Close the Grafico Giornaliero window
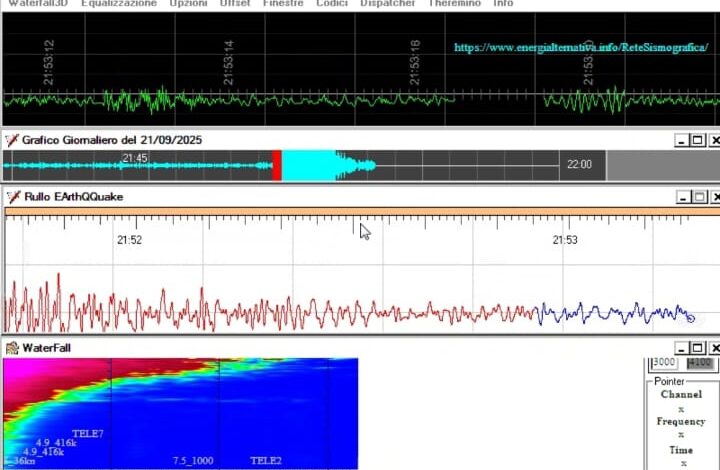 tap(714, 140)
